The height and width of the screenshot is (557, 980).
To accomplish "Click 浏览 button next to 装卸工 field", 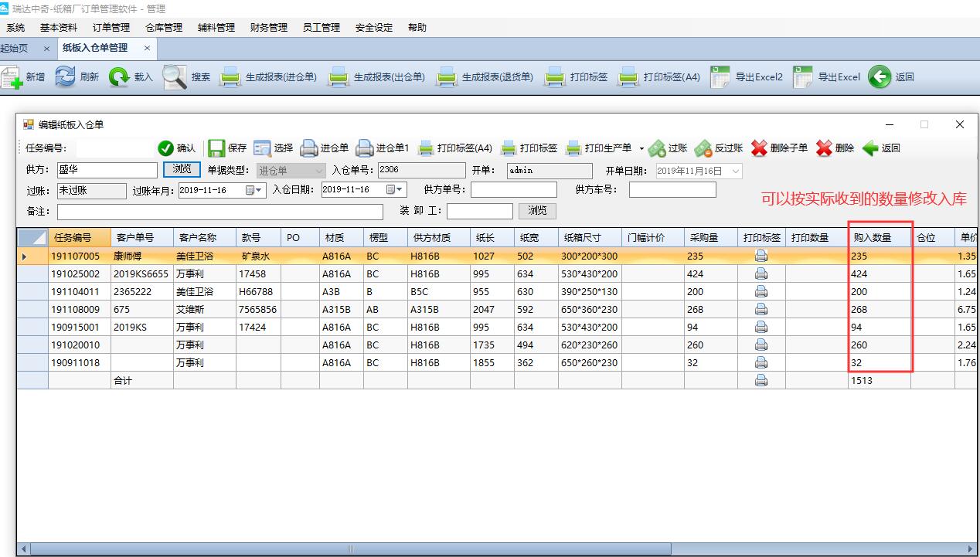I will point(537,210).
